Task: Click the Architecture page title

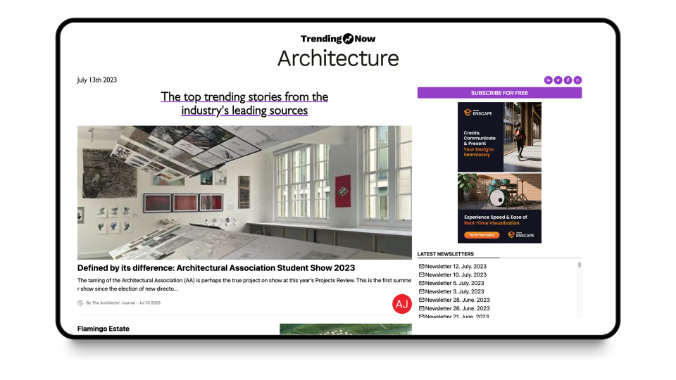Action: pyautogui.click(x=338, y=58)
